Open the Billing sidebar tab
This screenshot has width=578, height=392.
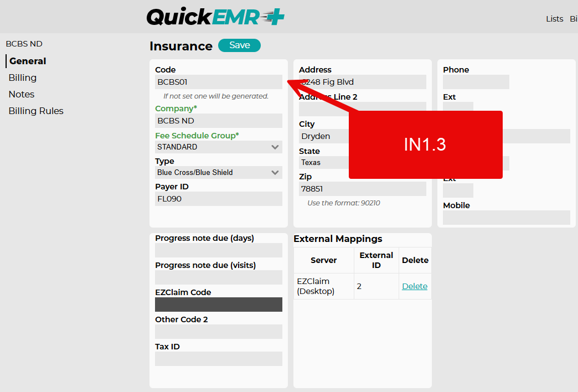pos(23,78)
